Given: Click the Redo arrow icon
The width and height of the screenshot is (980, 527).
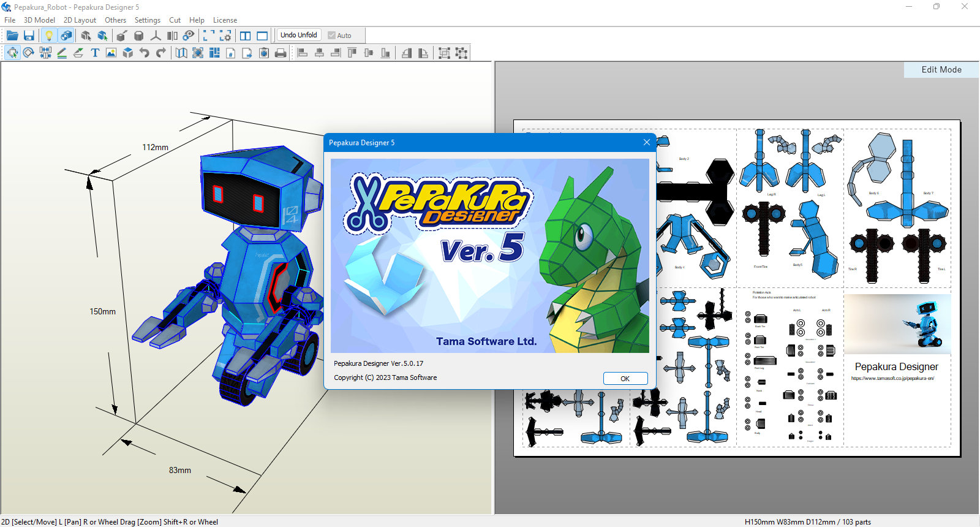Looking at the screenshot, I should (x=161, y=53).
